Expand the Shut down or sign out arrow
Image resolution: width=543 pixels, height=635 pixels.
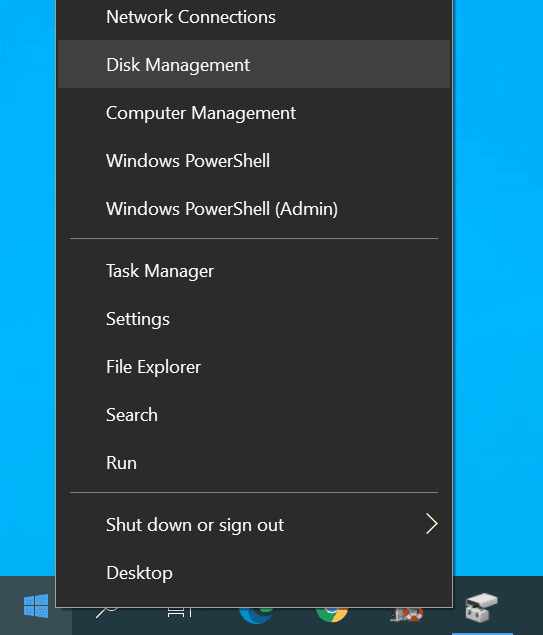coord(432,524)
